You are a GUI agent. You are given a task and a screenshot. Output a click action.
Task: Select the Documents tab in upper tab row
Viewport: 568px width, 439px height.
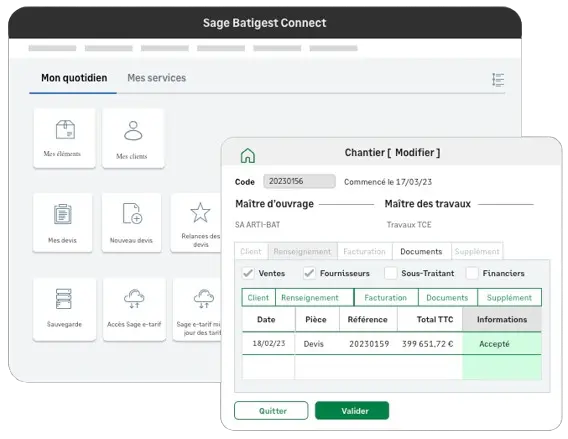(421, 251)
